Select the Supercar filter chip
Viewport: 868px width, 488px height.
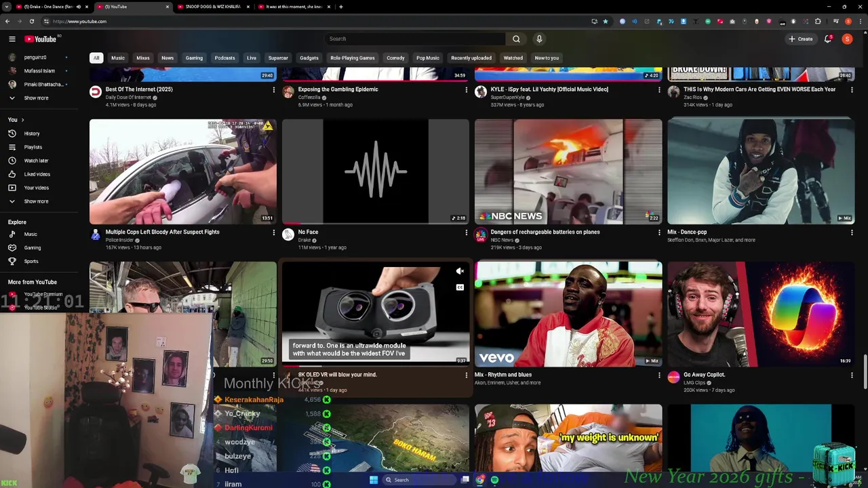(278, 58)
